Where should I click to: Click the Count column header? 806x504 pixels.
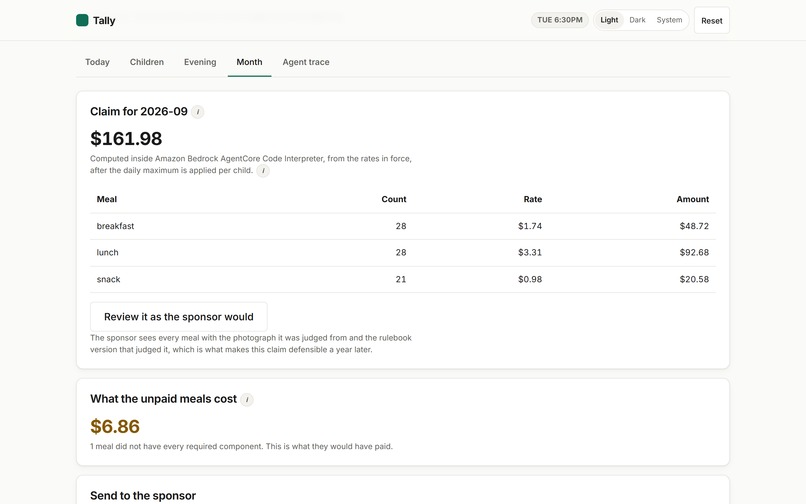[394, 199]
